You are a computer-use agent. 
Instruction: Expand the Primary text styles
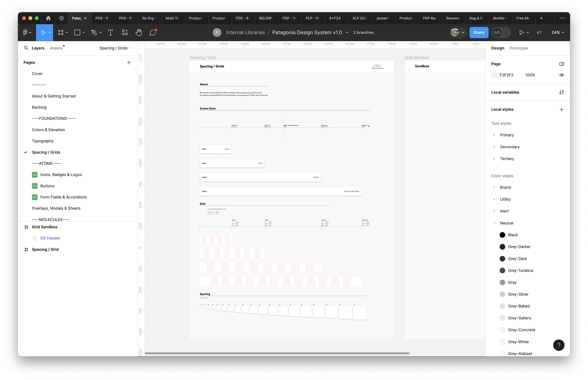pyautogui.click(x=494, y=135)
